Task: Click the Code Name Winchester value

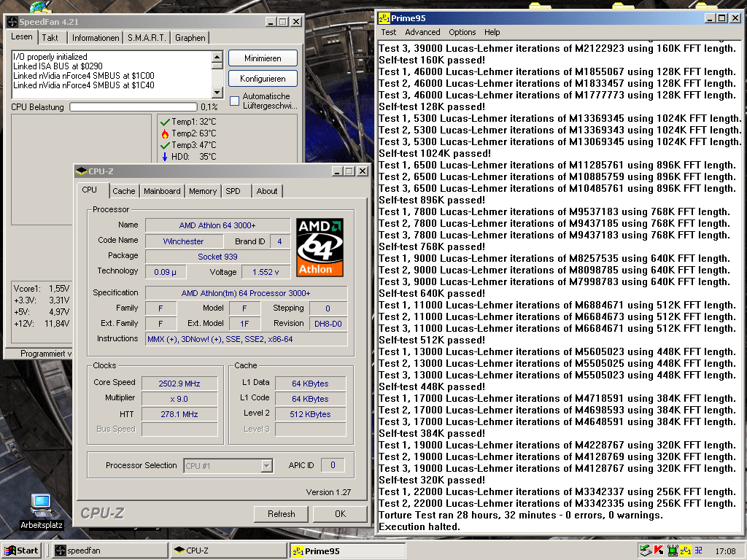Action: click(183, 241)
